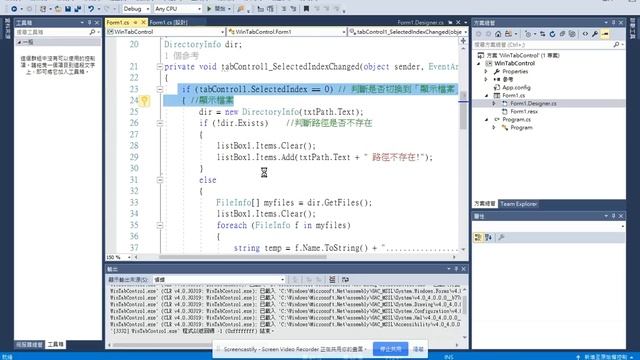Select the solution 'WinTabControl' root node
The image size is (640, 360).
pyautogui.click(x=523, y=56)
